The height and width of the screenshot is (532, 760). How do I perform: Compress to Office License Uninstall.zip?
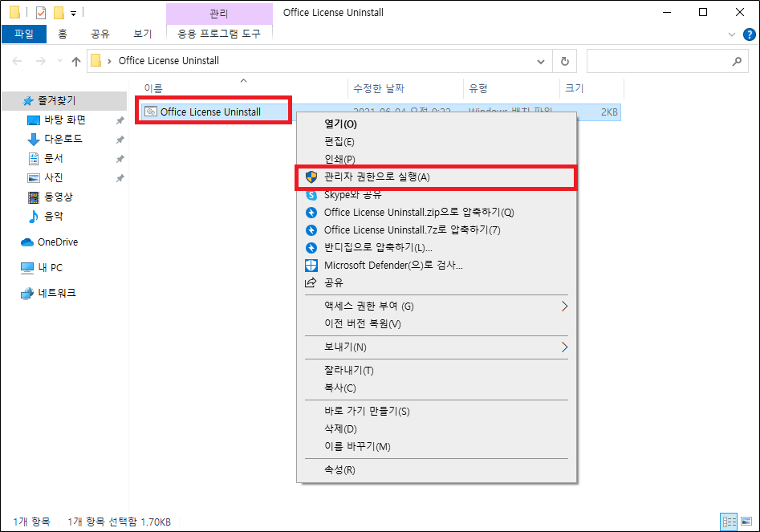pyautogui.click(x=437, y=212)
